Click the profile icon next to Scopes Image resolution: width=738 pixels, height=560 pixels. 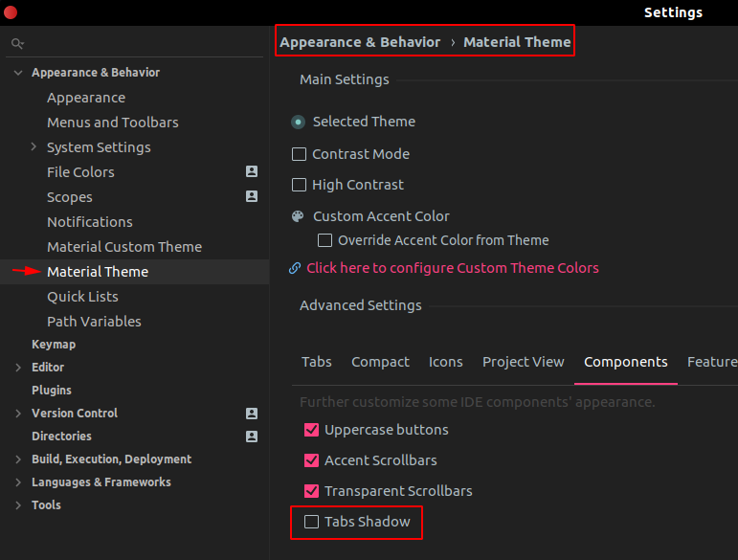(x=252, y=196)
